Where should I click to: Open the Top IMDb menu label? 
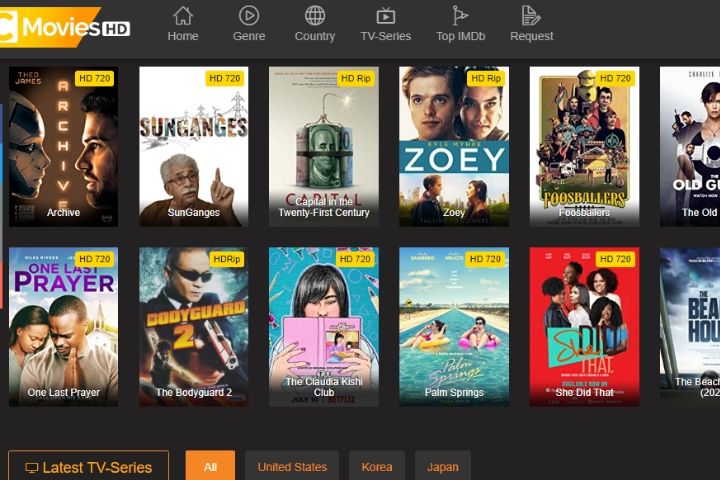coord(461,36)
